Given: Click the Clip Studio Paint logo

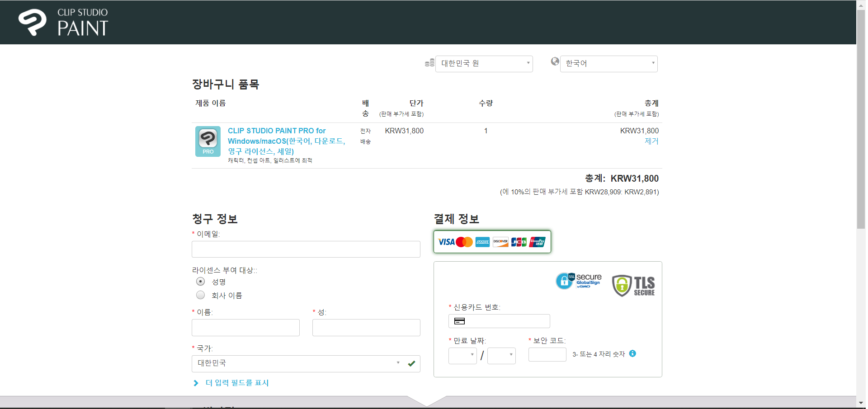Looking at the screenshot, I should point(63,22).
